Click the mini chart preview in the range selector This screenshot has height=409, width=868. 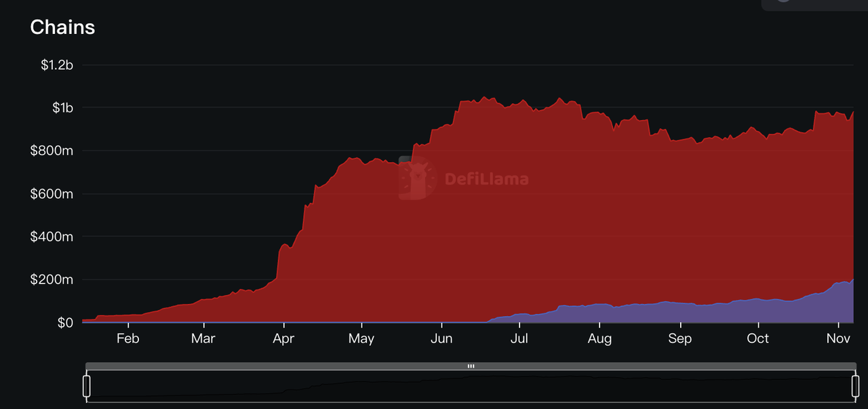pos(471,387)
